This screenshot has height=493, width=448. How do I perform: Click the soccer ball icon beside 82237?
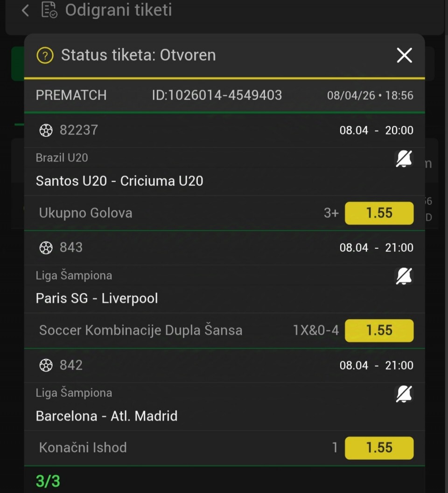46,131
